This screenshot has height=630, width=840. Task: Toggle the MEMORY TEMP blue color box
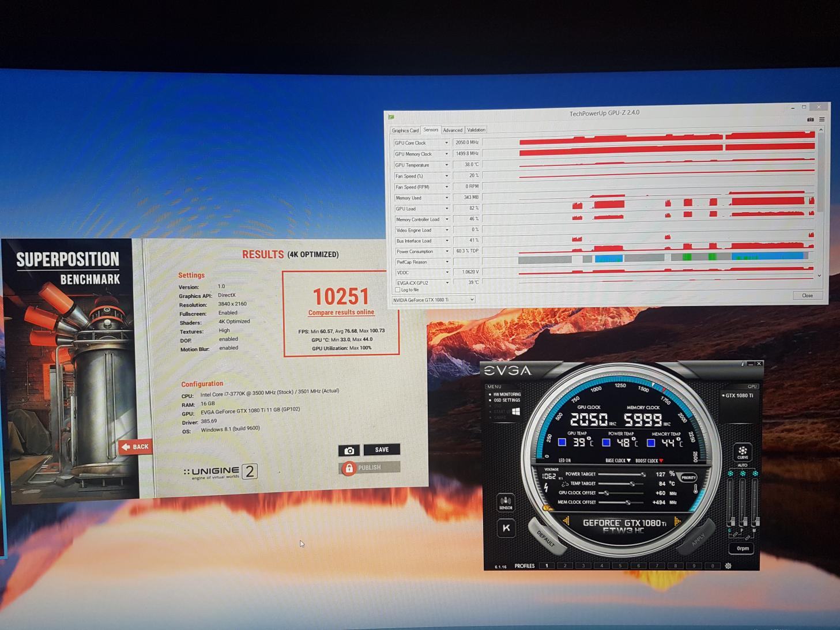[651, 443]
